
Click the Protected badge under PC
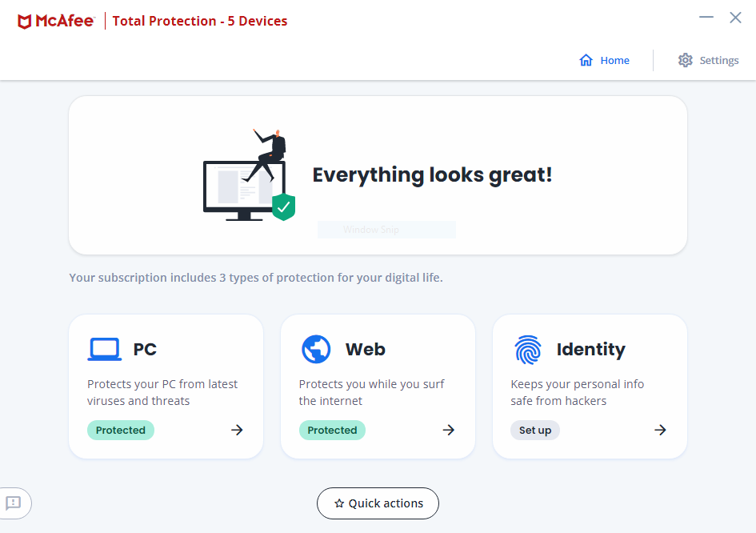(x=121, y=431)
